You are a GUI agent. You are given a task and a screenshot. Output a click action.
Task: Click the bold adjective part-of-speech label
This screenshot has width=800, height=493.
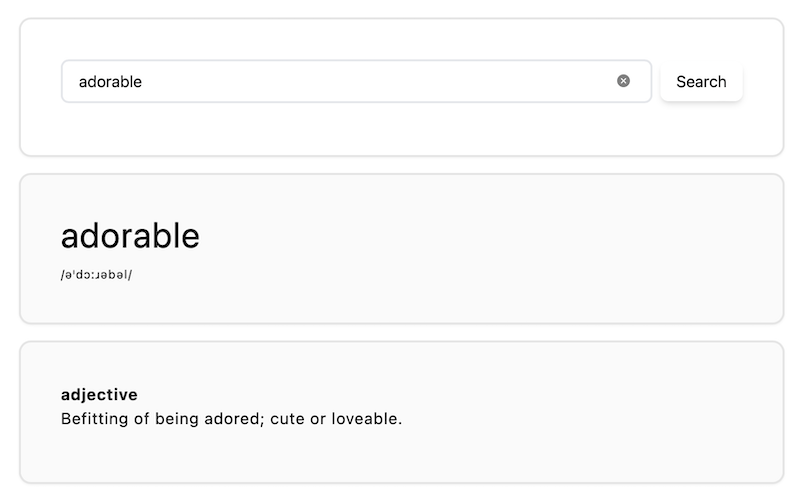99,395
